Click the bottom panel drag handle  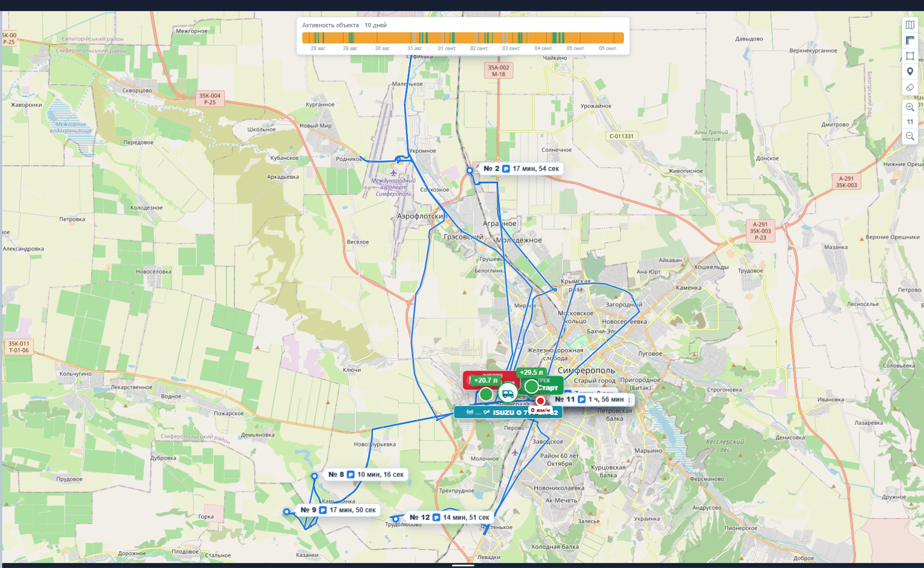(463, 565)
